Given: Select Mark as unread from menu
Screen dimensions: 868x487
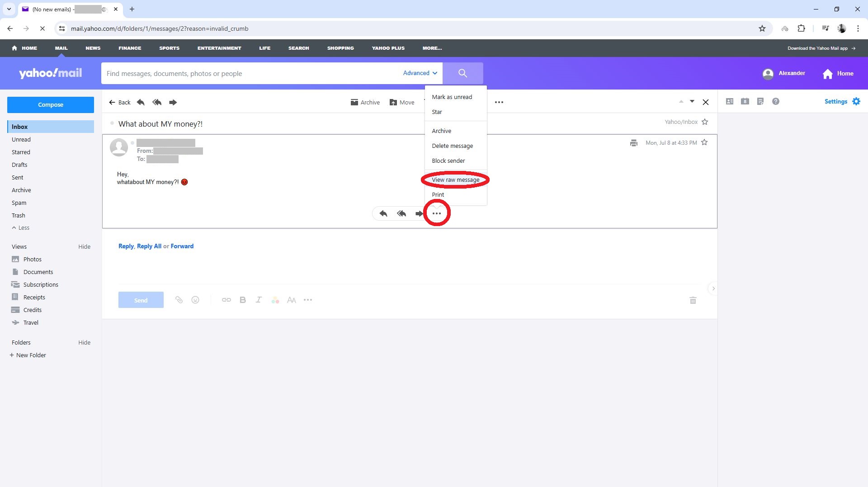Looking at the screenshot, I should (452, 97).
